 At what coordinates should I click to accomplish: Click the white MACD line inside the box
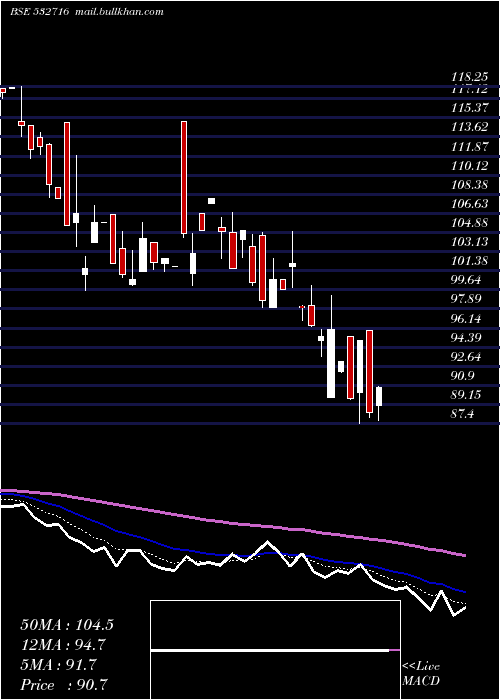[270, 650]
